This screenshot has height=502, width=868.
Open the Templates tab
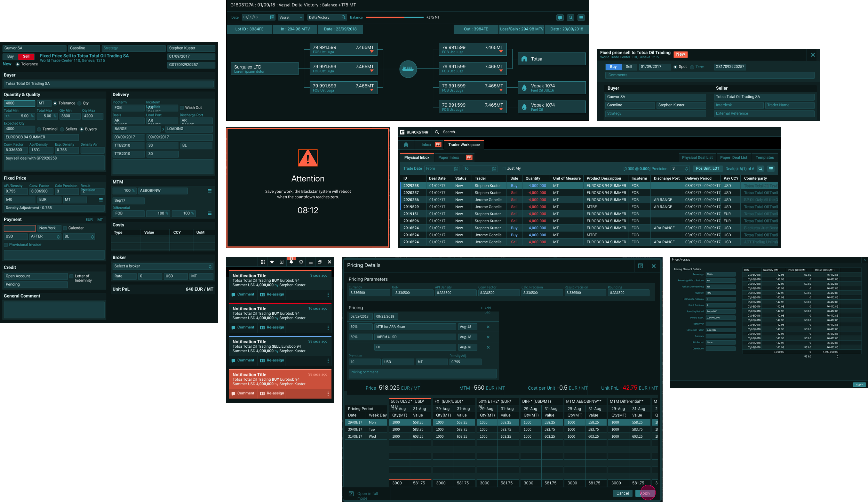point(764,158)
